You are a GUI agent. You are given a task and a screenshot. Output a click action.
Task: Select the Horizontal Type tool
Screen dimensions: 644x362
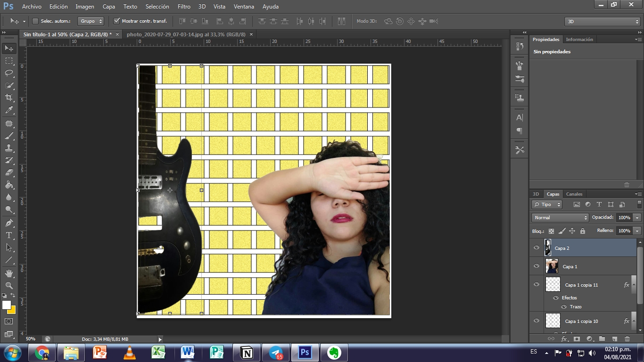9,235
